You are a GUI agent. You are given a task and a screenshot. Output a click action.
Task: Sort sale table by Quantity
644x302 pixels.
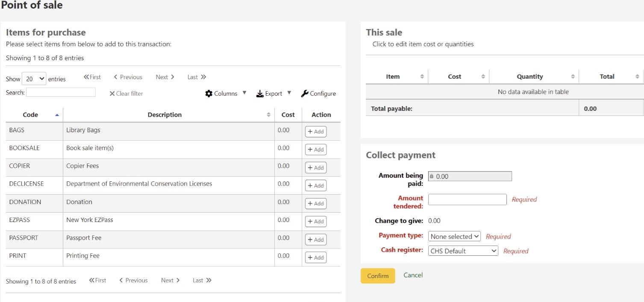point(530,77)
